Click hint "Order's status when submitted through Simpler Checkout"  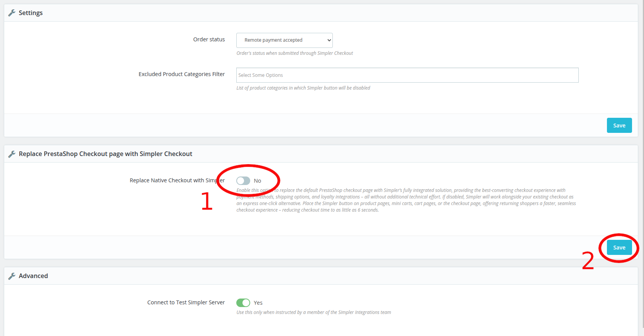(295, 53)
